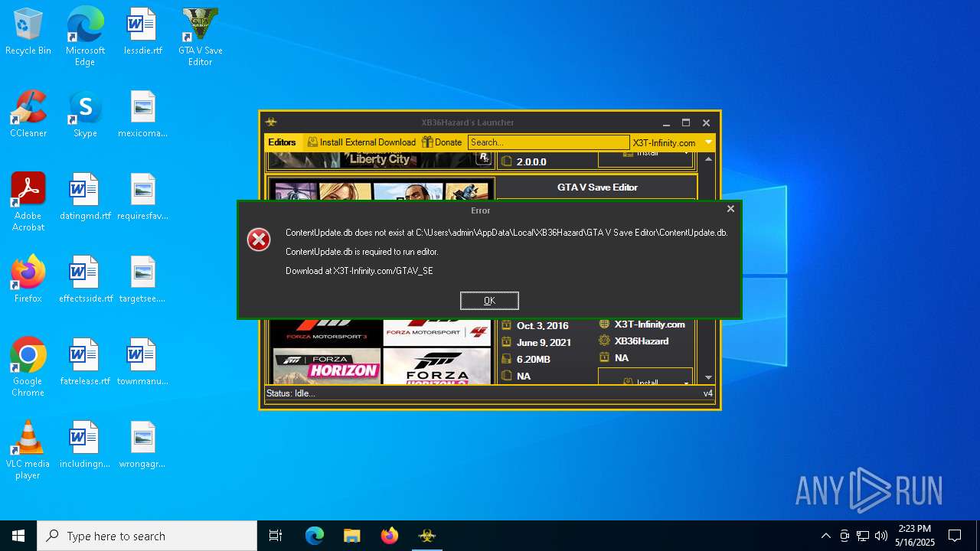The image size is (980, 551).
Task: Open Skype desktop shortcut
Action: [85, 114]
